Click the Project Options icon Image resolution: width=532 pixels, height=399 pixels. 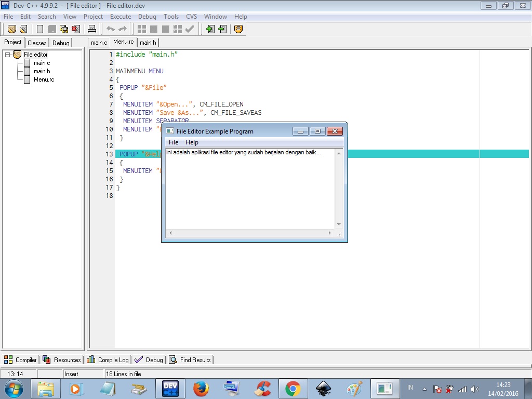tap(238, 29)
